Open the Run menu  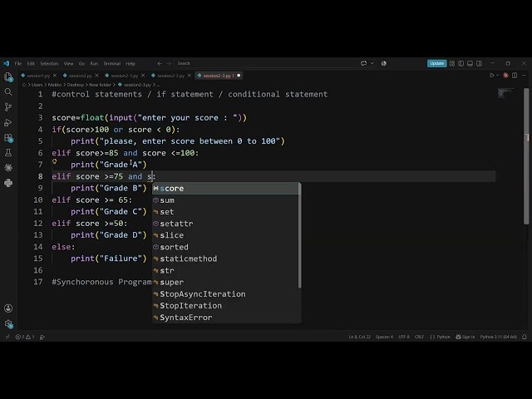pos(94,63)
